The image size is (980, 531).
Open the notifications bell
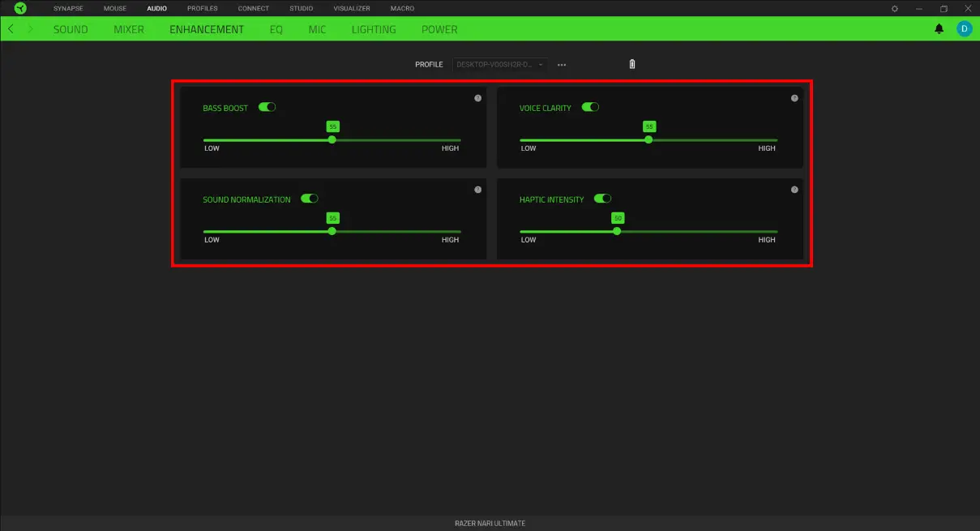tap(939, 28)
